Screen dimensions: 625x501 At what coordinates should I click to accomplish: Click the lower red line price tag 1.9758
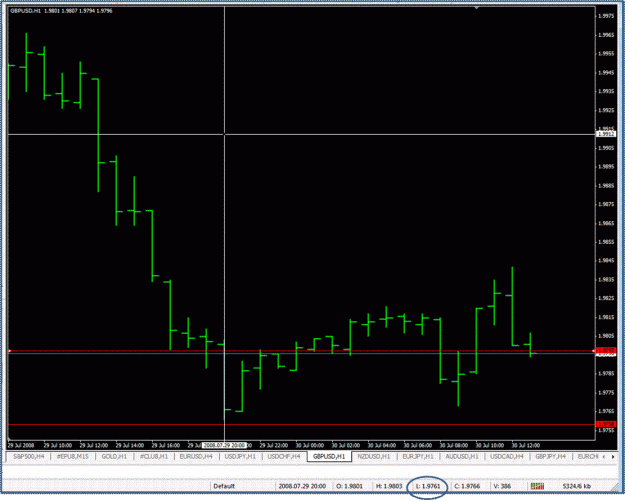pyautogui.click(x=606, y=424)
